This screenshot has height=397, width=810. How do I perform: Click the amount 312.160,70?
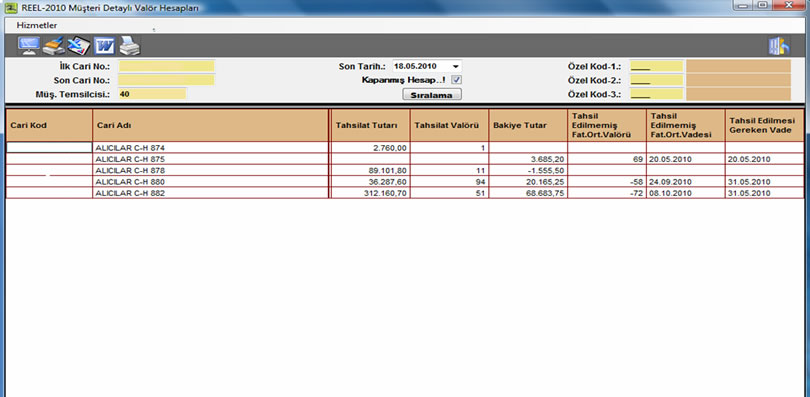386,194
